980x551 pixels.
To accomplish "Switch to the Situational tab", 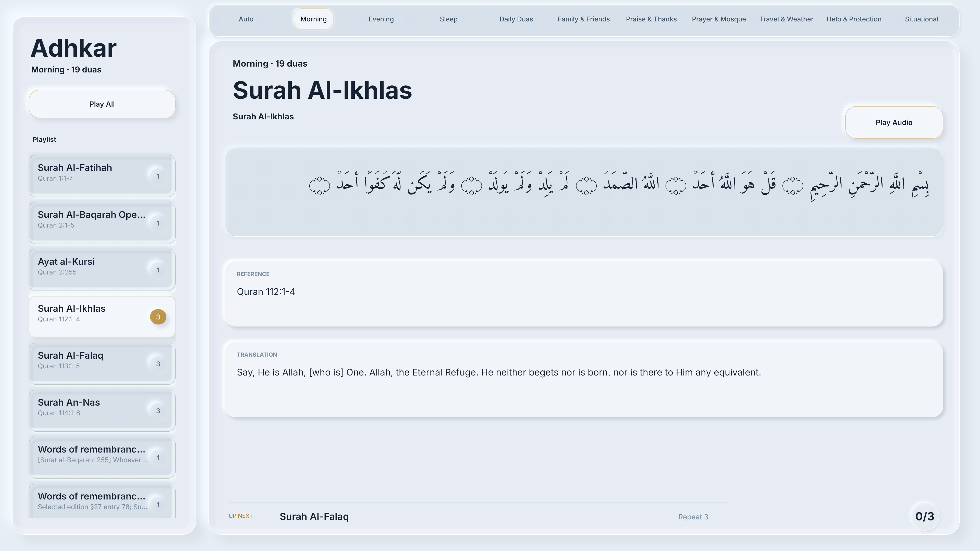I will tap(921, 19).
